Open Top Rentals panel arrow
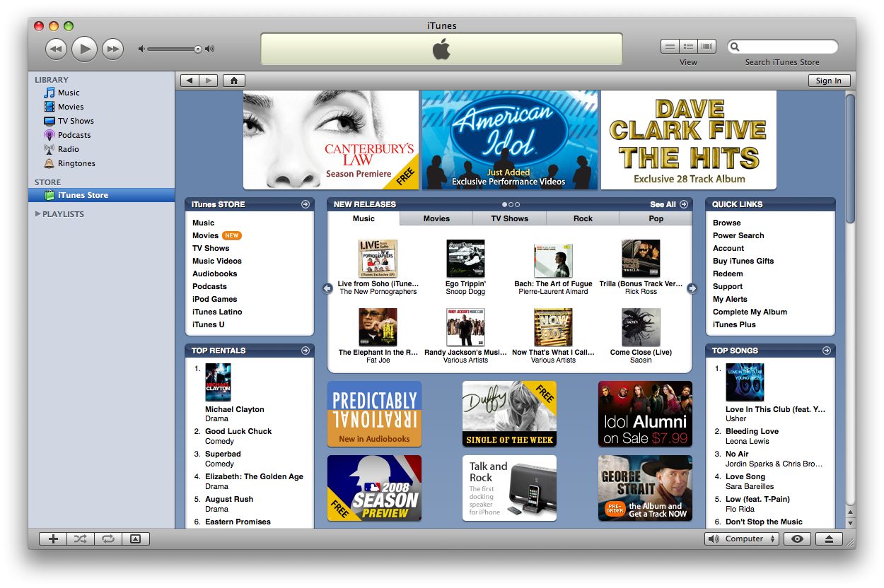884x588 pixels. [305, 351]
